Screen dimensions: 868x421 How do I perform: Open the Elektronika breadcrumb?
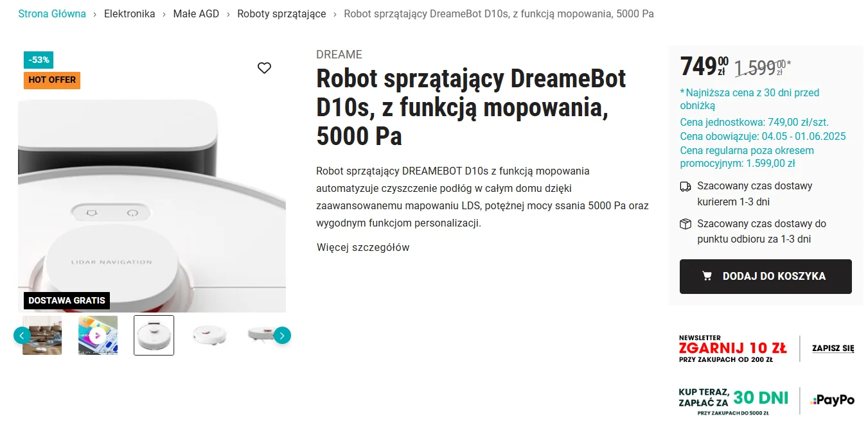pos(130,13)
